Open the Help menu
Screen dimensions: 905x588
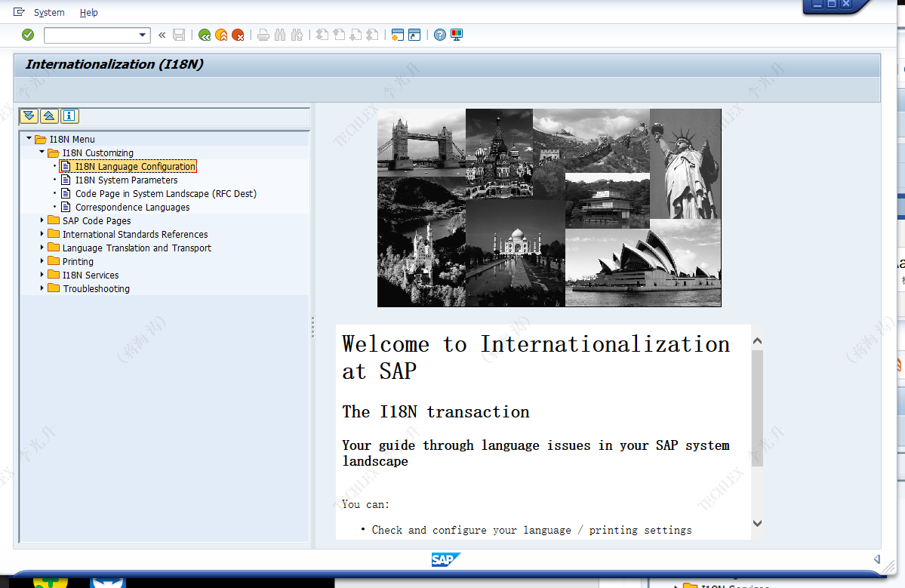(x=89, y=12)
